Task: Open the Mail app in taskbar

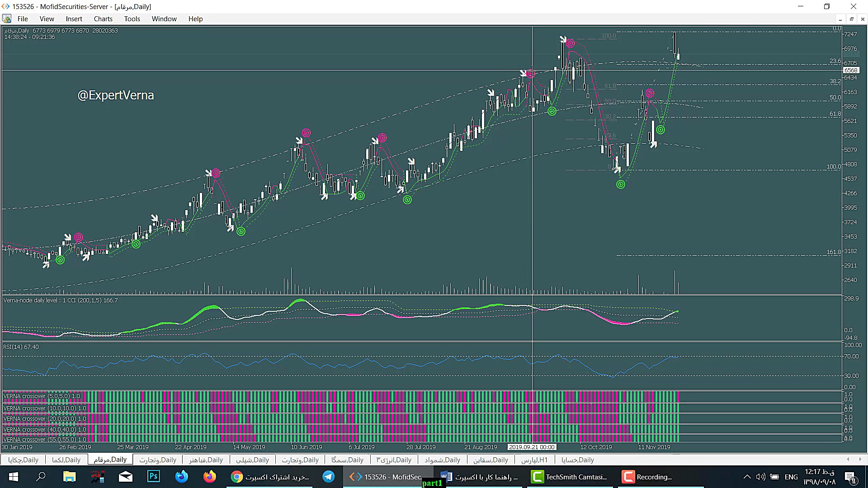Action: click(x=126, y=477)
